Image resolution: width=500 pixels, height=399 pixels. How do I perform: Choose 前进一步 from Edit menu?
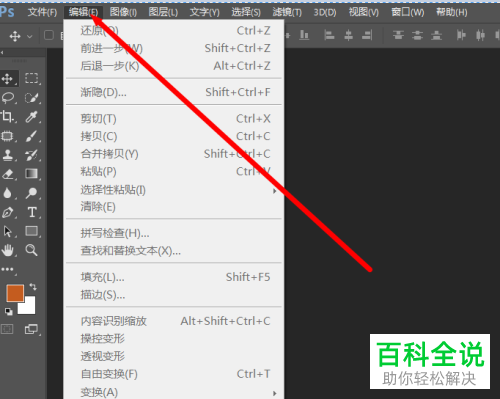coord(174,48)
